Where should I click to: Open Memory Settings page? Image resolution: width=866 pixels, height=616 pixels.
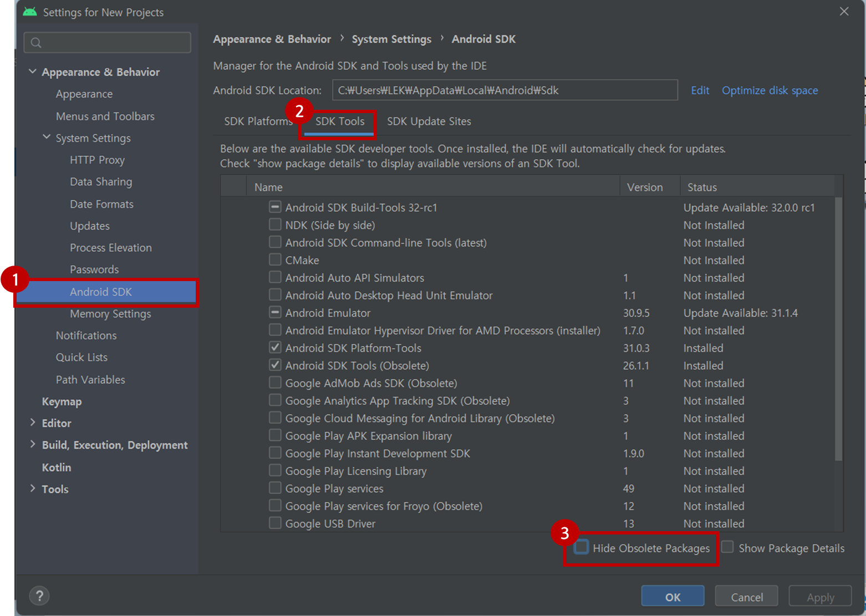point(110,313)
